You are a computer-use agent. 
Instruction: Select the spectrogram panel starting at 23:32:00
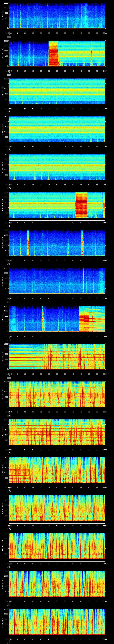coord(57,394)
